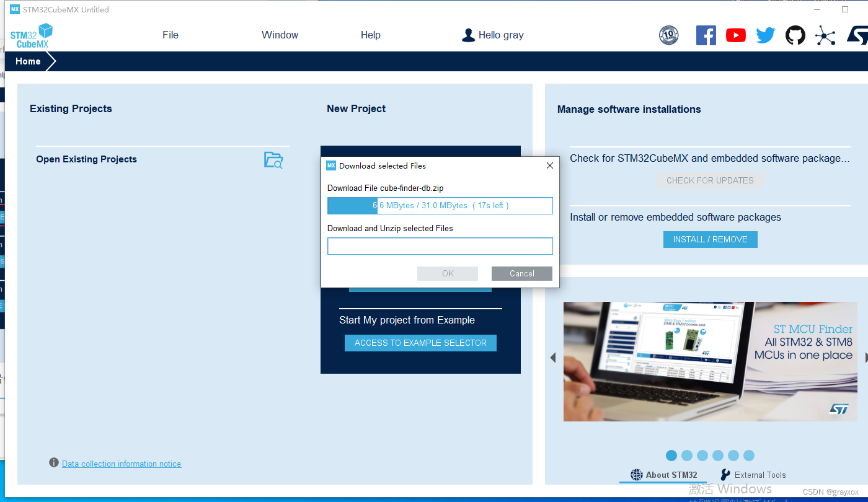Select the third carousel dot
The width and height of the screenshot is (868, 502).
click(702, 456)
